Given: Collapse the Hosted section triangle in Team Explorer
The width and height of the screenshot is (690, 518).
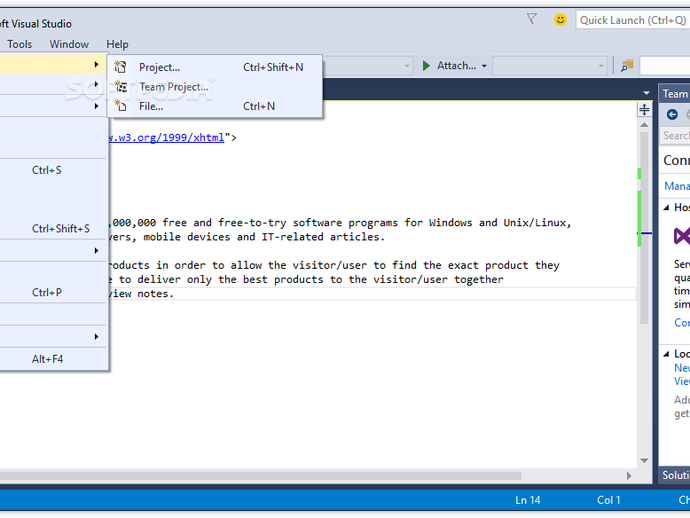Looking at the screenshot, I should pos(666,207).
